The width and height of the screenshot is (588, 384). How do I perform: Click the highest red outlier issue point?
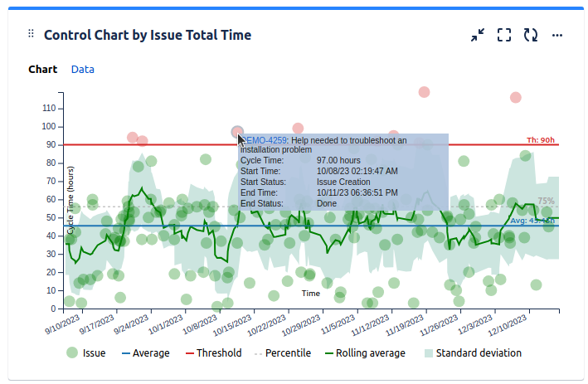(x=424, y=92)
